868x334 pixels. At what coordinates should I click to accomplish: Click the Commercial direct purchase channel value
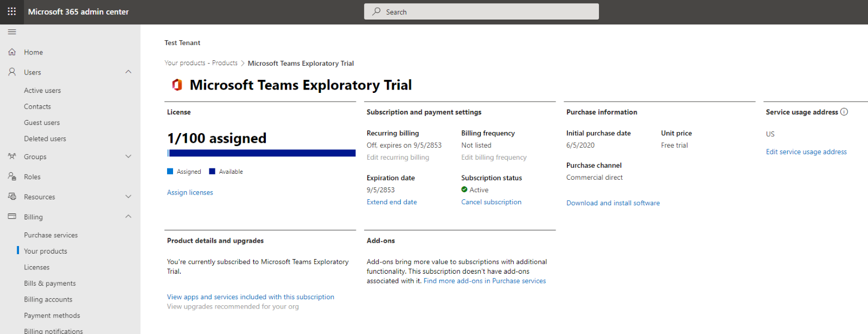click(x=595, y=178)
